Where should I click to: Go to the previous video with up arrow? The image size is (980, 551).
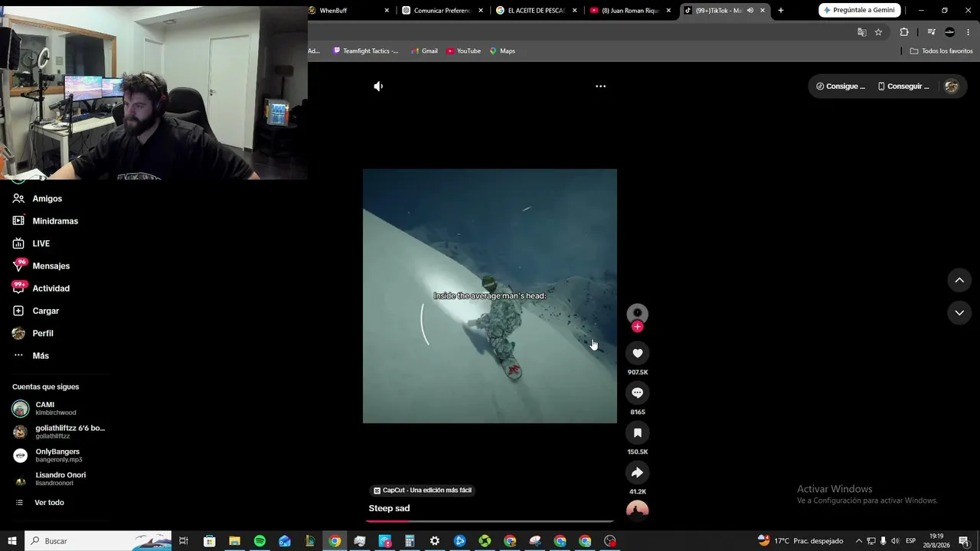[959, 280]
